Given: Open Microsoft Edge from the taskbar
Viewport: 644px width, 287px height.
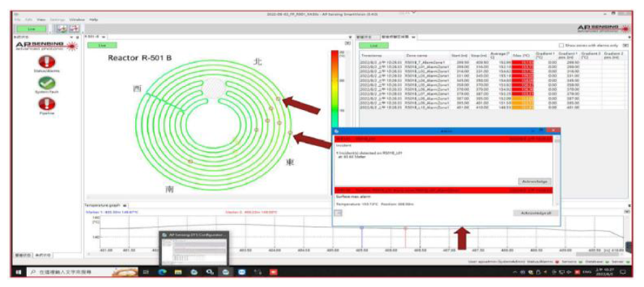Looking at the screenshot, I should [x=163, y=272].
